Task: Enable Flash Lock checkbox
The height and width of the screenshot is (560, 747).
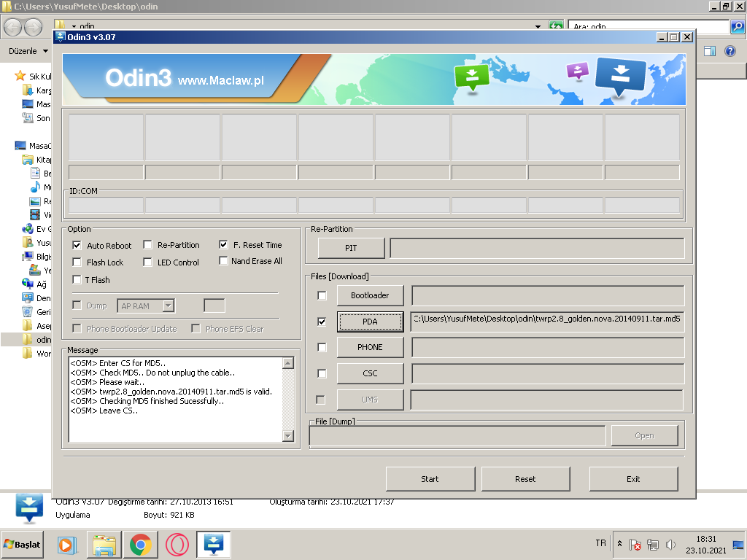Action: (x=77, y=262)
